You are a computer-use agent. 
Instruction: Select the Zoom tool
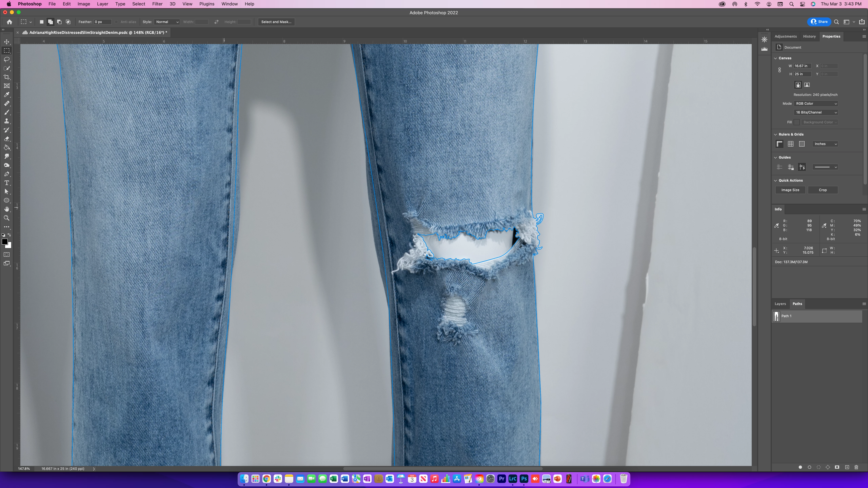(x=7, y=218)
